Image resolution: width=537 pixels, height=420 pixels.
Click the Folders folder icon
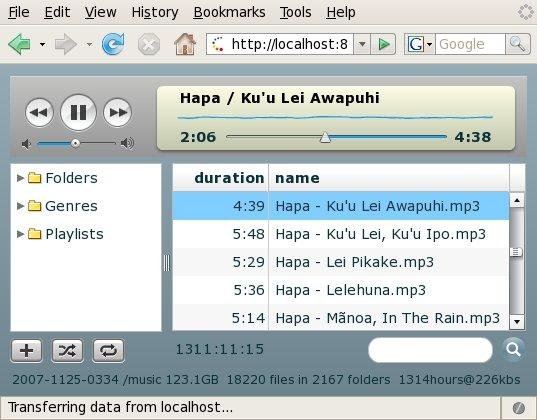pos(35,178)
